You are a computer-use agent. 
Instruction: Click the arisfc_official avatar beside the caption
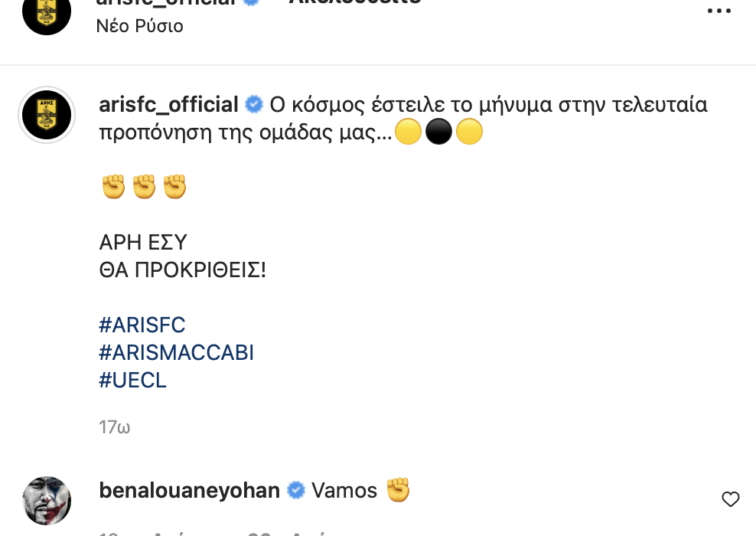pos(47,116)
